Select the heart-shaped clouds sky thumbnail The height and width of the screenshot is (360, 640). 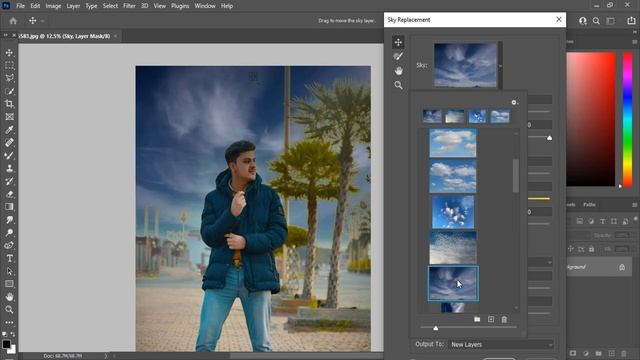453,212
